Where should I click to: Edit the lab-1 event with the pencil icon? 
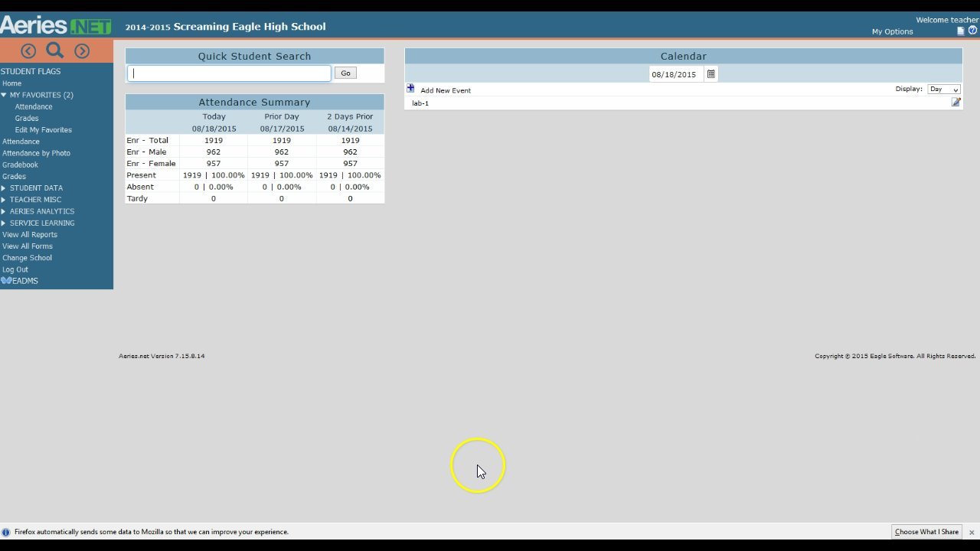(x=955, y=102)
